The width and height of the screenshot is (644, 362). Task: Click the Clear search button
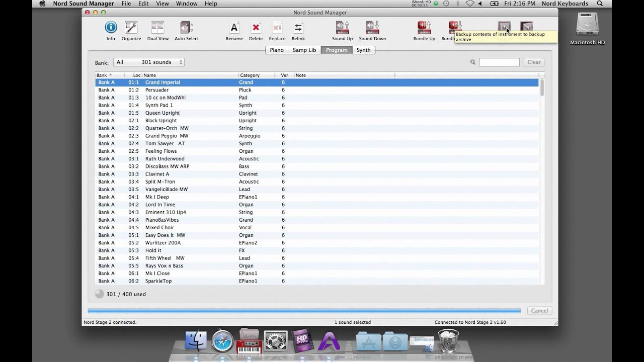(x=534, y=62)
